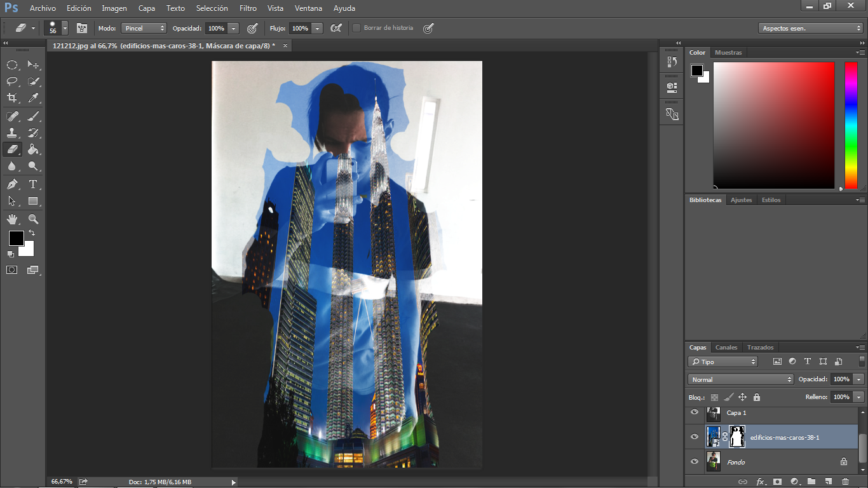Hide the Capa 1 layer
The height and width of the screenshot is (488, 868).
pos(694,412)
